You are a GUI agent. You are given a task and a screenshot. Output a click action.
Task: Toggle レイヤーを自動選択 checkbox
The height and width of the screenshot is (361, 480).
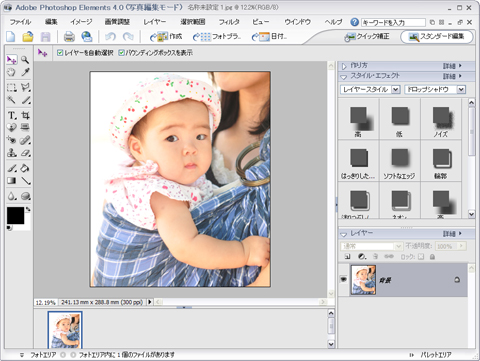60,53
